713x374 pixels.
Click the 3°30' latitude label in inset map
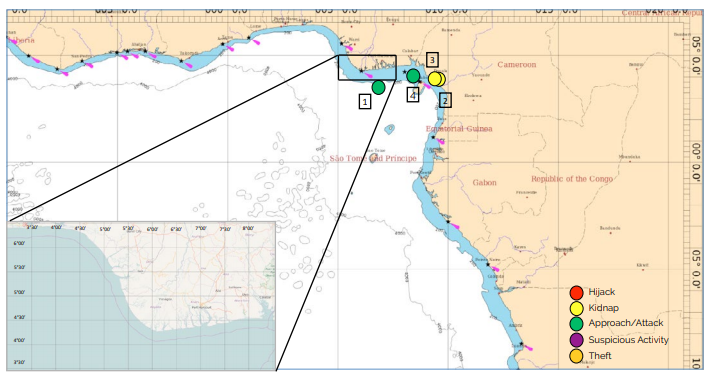[x=20, y=363]
